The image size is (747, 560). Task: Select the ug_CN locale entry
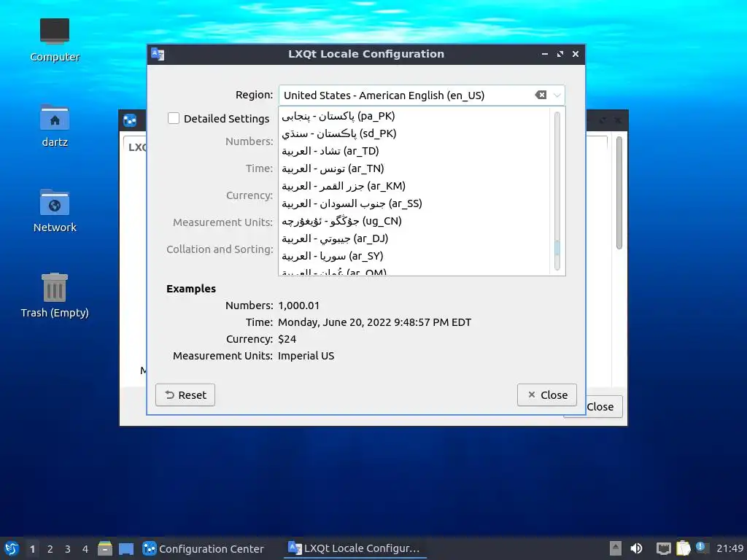point(414,221)
